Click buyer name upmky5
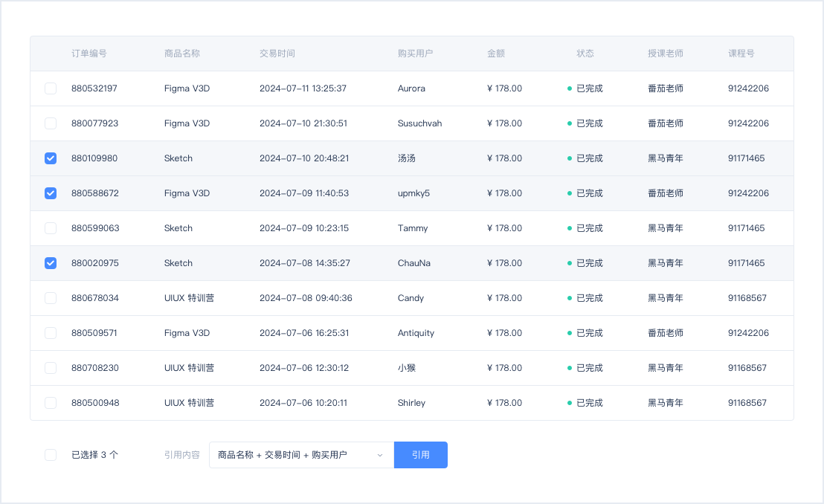The height and width of the screenshot is (504, 824). (x=413, y=193)
